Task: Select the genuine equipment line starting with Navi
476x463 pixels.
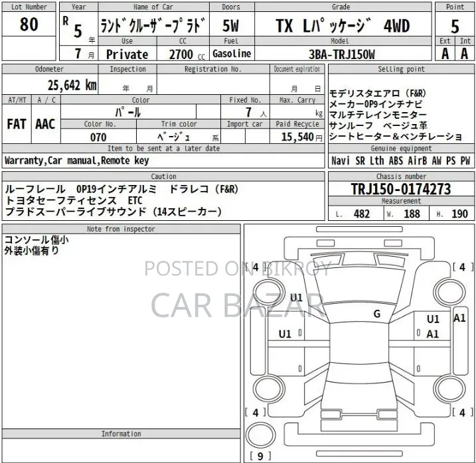Action: point(401,161)
